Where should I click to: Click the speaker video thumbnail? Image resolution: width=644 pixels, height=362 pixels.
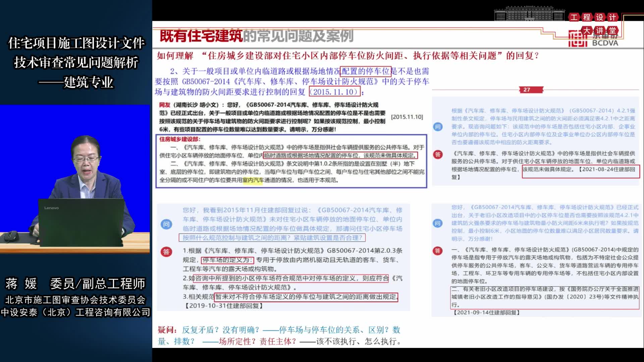[x=75, y=179]
